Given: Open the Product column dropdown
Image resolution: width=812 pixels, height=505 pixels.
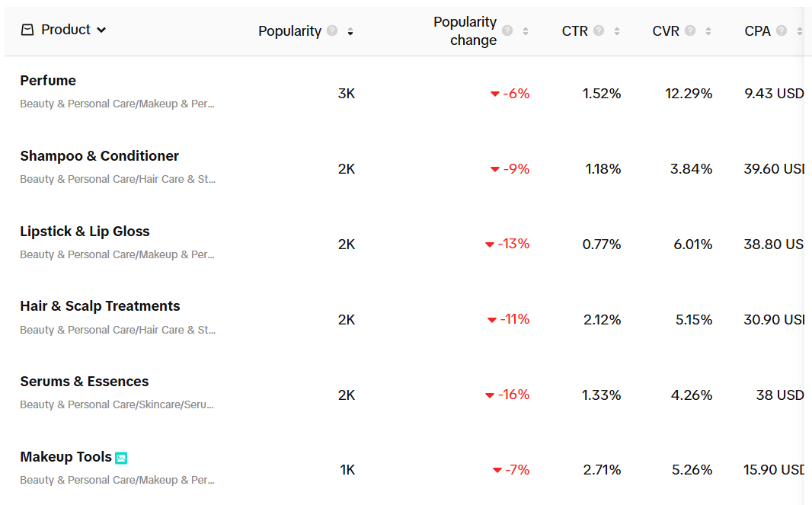Looking at the screenshot, I should (x=101, y=30).
